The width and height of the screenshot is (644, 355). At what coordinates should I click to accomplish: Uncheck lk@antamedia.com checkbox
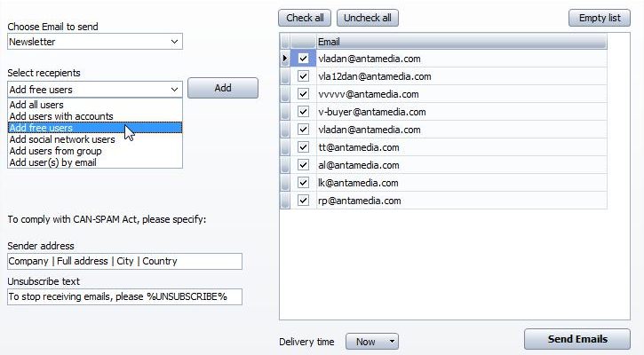pyautogui.click(x=303, y=183)
